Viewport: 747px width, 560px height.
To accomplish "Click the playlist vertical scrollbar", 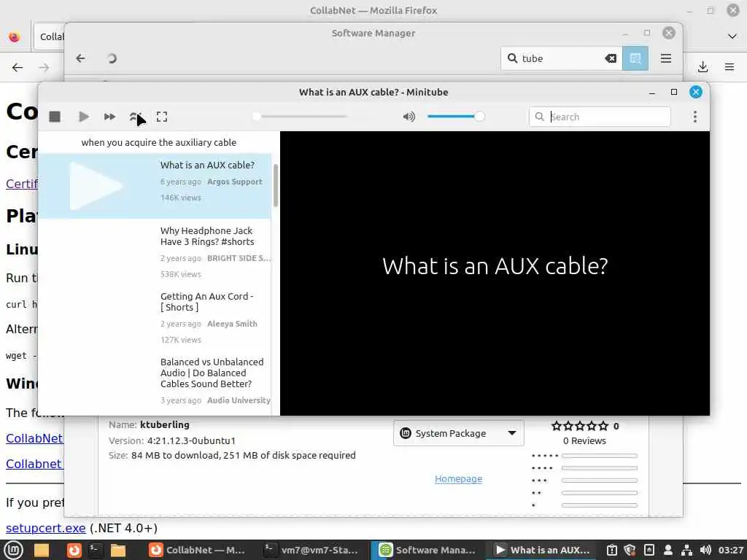I will [x=275, y=186].
